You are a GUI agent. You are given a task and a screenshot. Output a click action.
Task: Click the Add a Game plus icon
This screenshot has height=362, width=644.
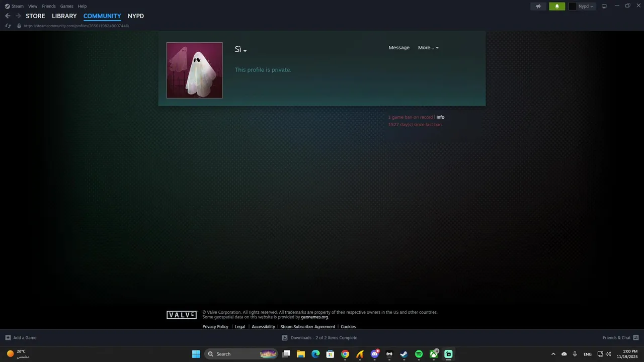[x=8, y=337]
